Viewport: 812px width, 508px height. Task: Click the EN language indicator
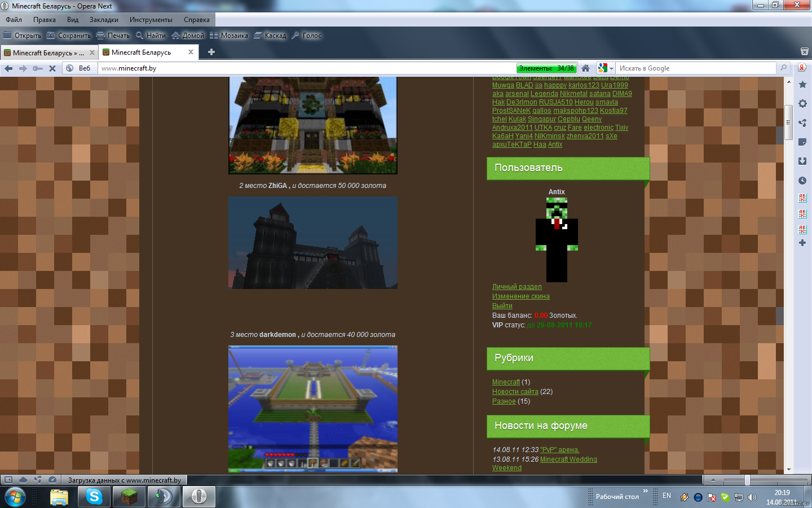pos(667,496)
